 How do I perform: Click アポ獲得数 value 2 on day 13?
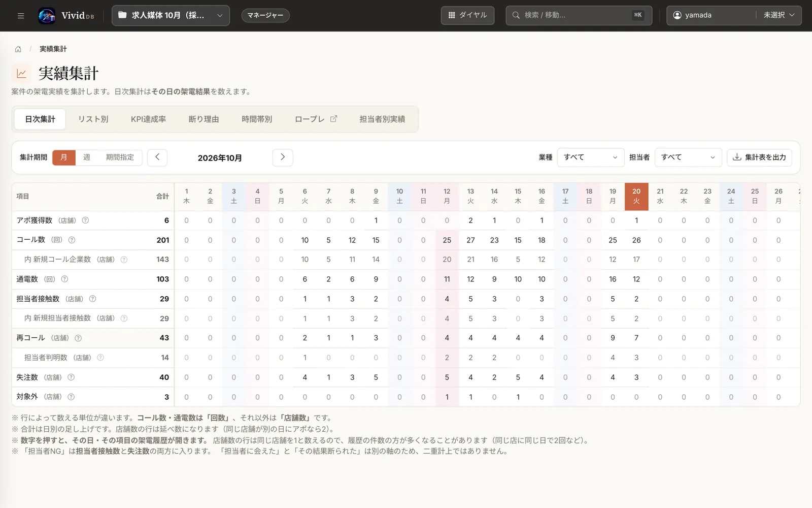[470, 220]
